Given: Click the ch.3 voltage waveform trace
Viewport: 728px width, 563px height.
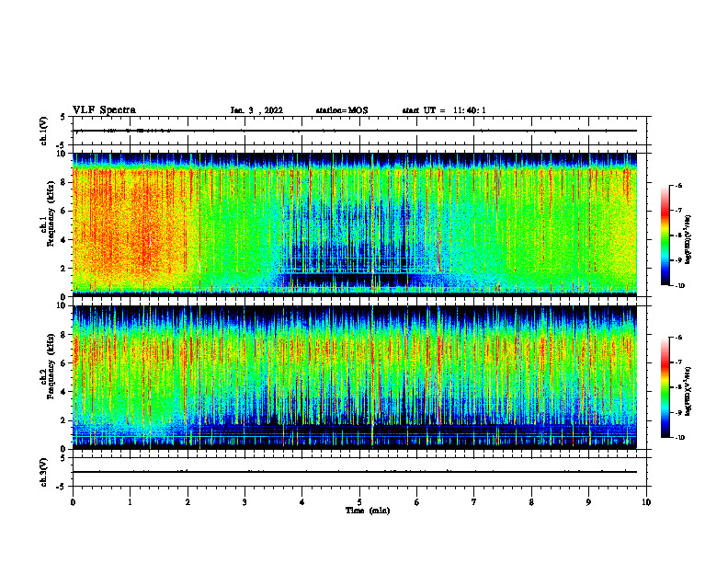Looking at the screenshot, I should click(355, 472).
